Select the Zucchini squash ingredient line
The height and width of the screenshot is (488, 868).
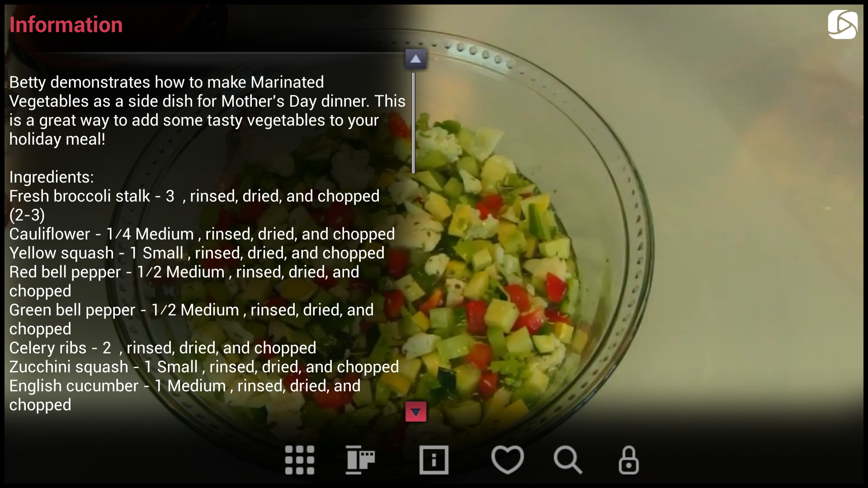204,367
